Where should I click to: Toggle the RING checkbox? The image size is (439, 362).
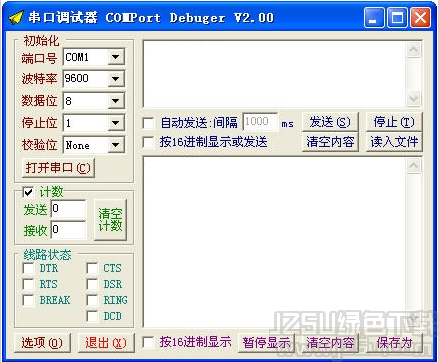point(92,300)
